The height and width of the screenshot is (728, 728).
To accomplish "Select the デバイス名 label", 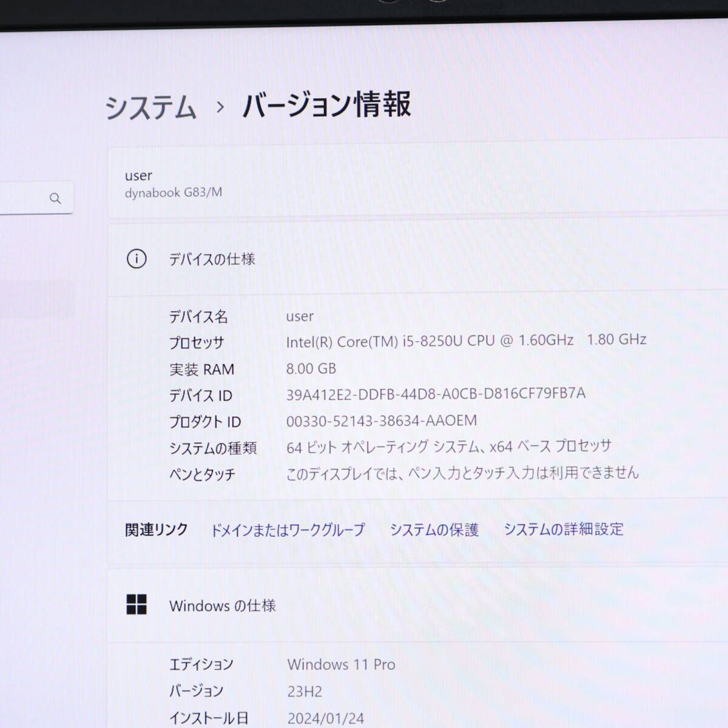I will [198, 317].
